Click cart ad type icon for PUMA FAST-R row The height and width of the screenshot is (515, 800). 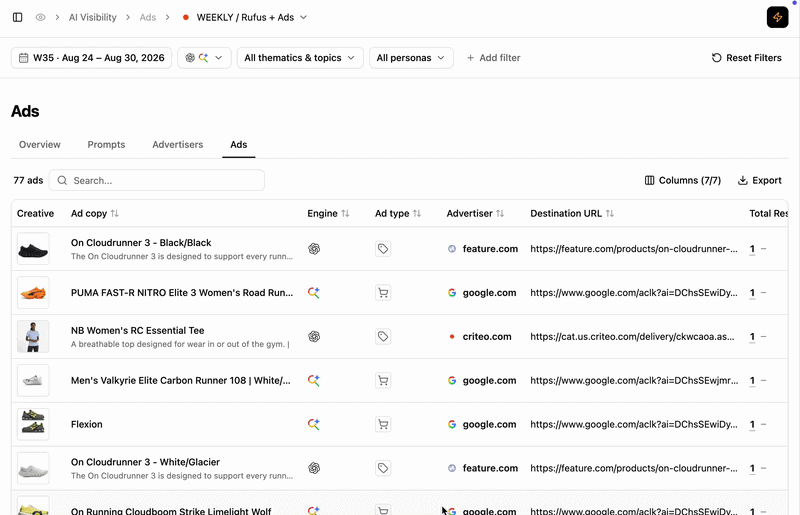tap(383, 292)
